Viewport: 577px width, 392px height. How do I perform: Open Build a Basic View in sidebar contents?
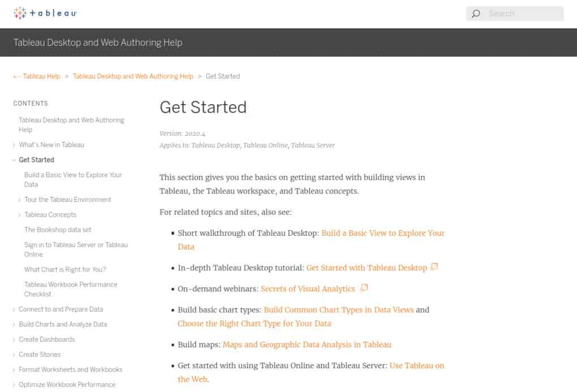point(73,180)
